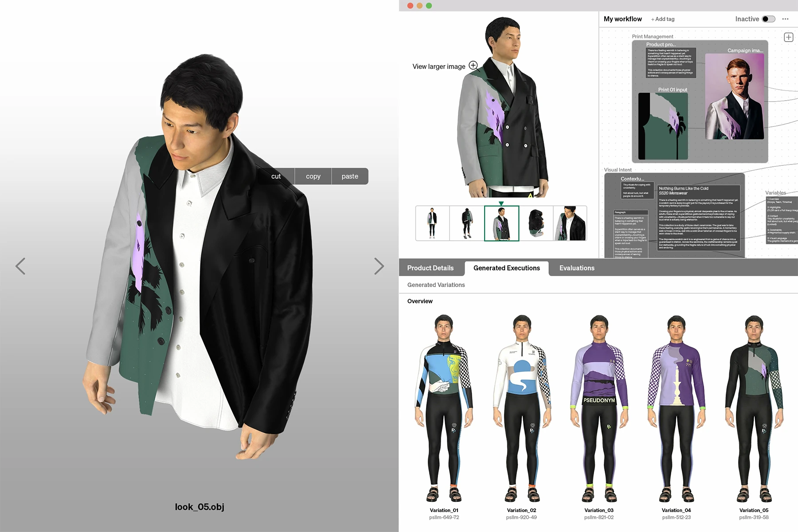Select the Paragraph node in Visual Intent

[x=631, y=234]
